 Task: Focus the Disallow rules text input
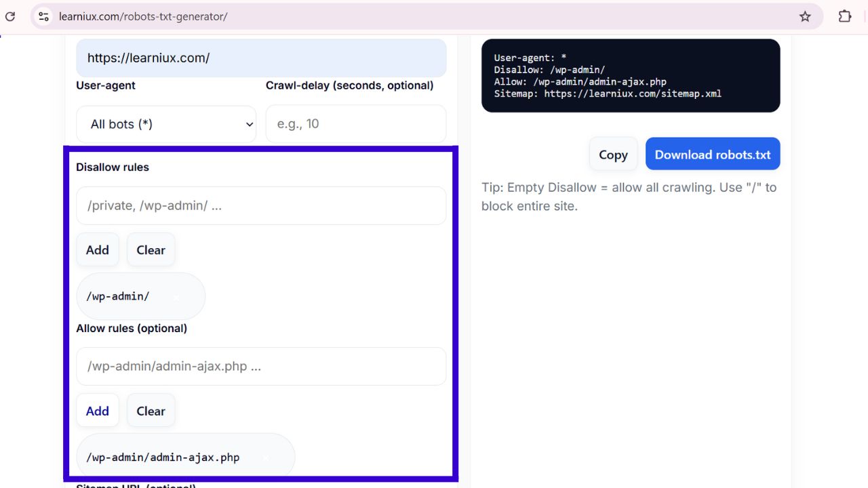(261, 205)
